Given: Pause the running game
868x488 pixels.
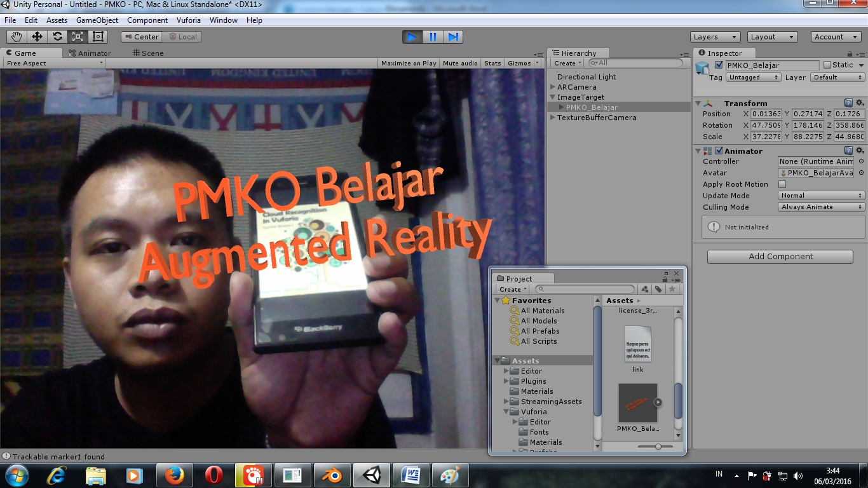Looking at the screenshot, I should pos(433,37).
